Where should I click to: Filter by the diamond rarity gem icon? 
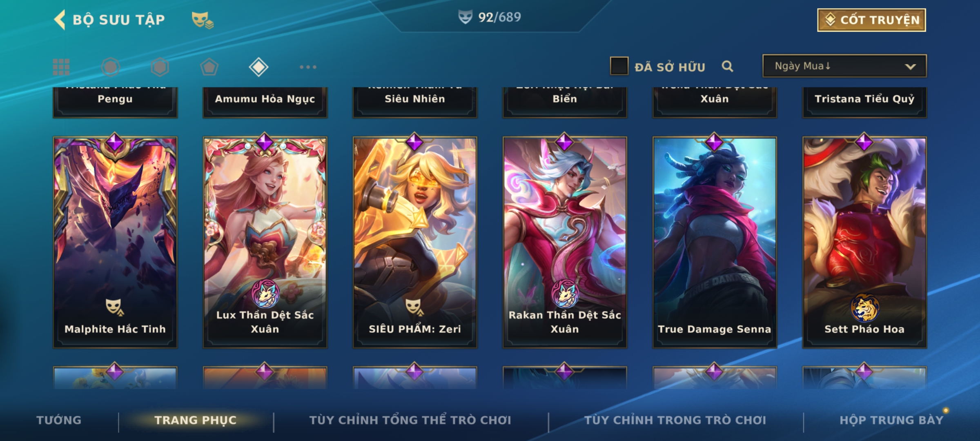pyautogui.click(x=258, y=67)
